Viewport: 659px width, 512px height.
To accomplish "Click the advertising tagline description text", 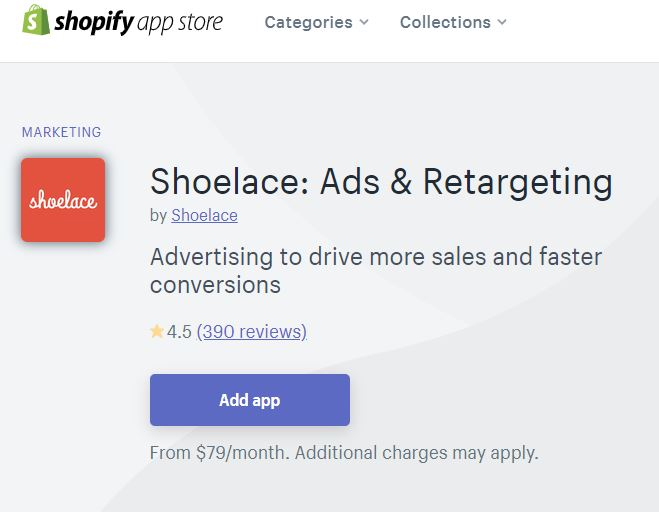I will pos(375,258).
